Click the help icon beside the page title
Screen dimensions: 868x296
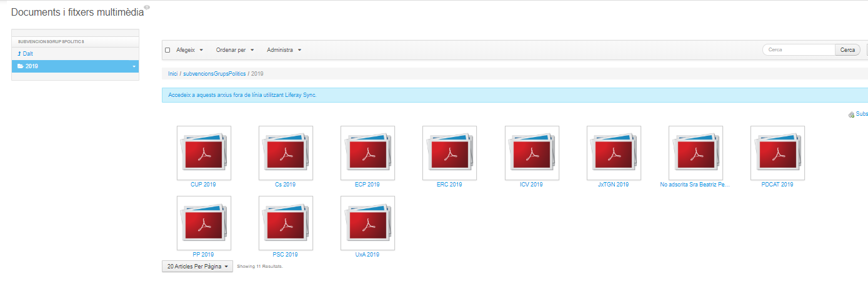coord(147,8)
